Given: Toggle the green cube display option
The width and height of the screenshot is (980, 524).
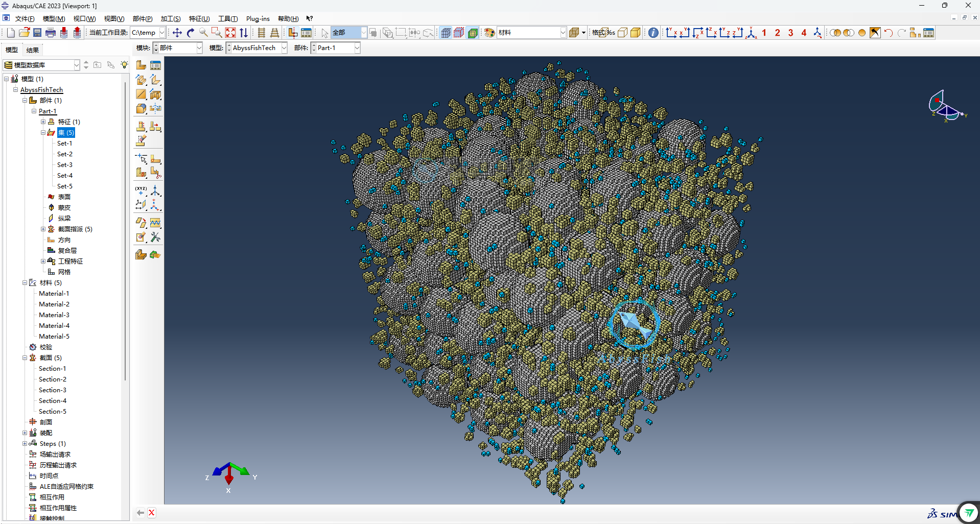Looking at the screenshot, I should tap(473, 33).
